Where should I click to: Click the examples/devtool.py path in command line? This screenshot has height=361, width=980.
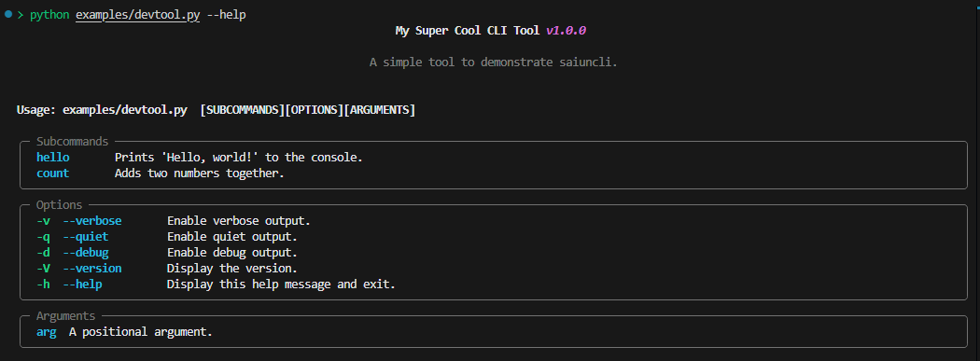[137, 14]
